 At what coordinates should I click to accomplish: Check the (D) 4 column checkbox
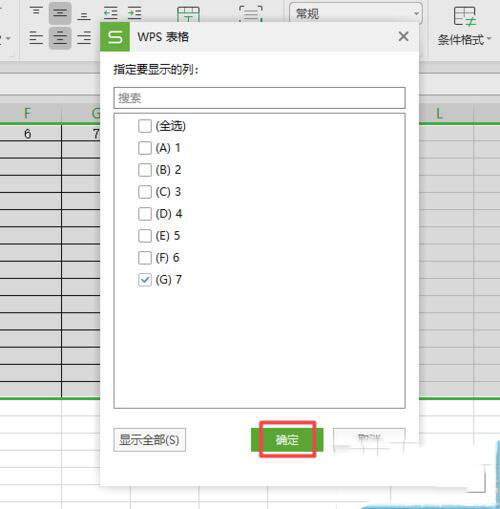145,214
